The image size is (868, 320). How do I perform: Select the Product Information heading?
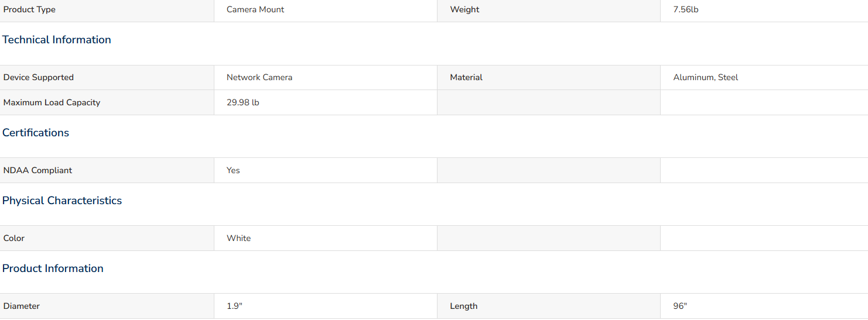coord(53,269)
